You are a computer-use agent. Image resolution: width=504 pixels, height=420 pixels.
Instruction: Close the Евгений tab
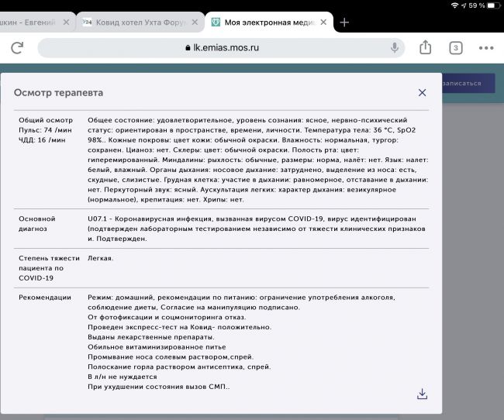[66, 22]
